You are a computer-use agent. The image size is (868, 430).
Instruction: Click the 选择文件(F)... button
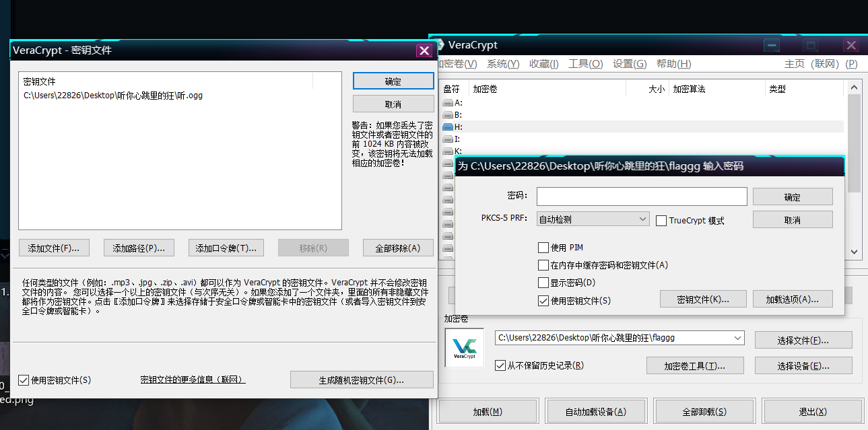coord(803,341)
